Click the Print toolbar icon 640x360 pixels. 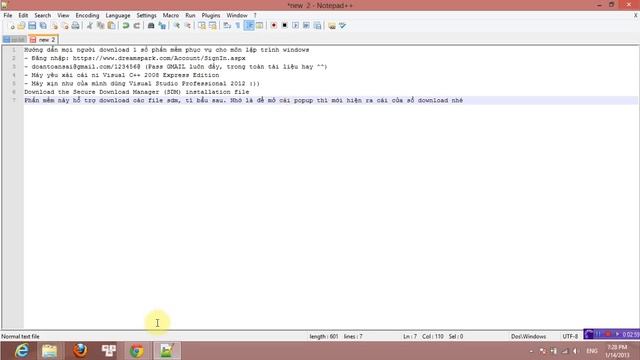pyautogui.click(x=76, y=26)
